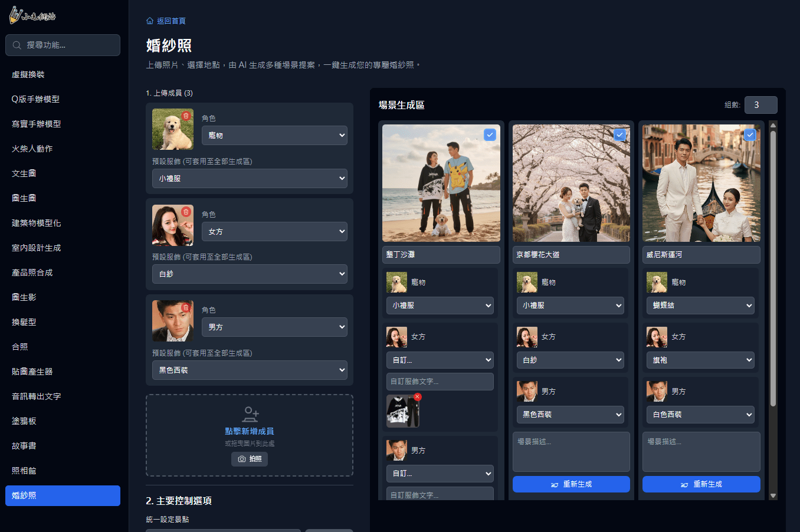Open preset clothing dropdown showing 白紗
The image size is (800, 532).
pyautogui.click(x=250, y=274)
